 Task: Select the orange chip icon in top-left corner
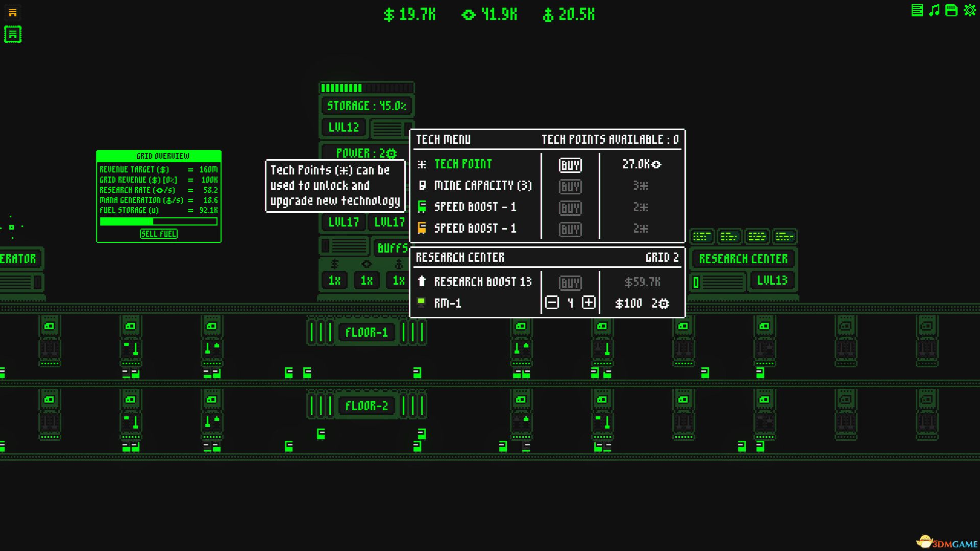[x=13, y=13]
